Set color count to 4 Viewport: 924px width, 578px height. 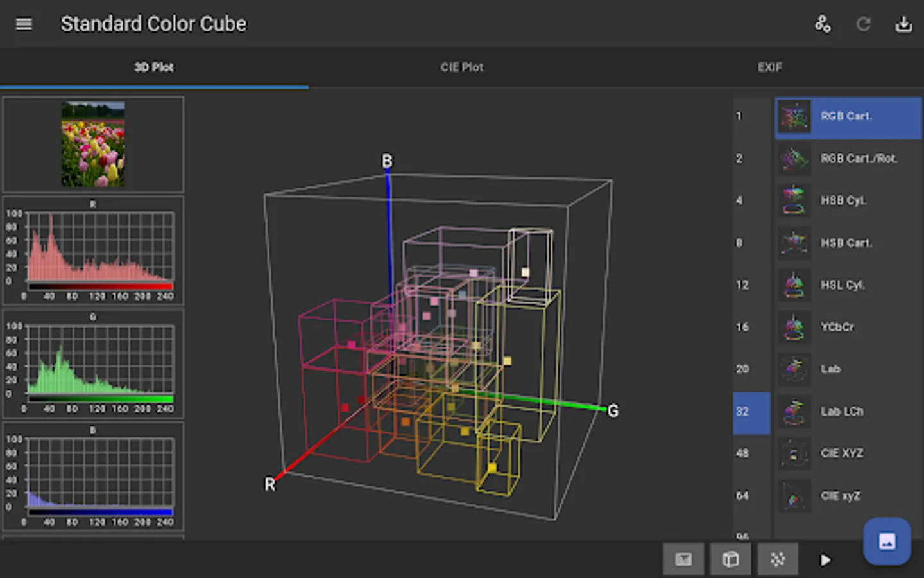point(751,200)
